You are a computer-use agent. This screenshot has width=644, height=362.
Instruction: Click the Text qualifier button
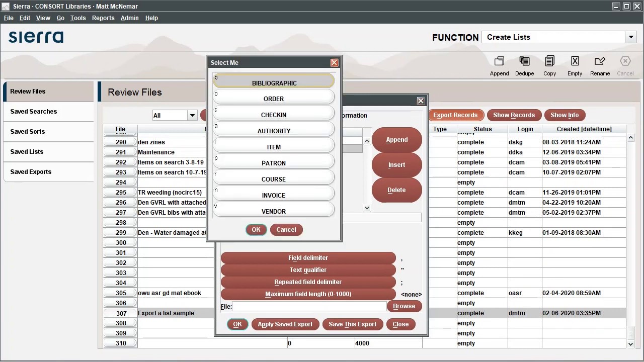pyautogui.click(x=308, y=270)
